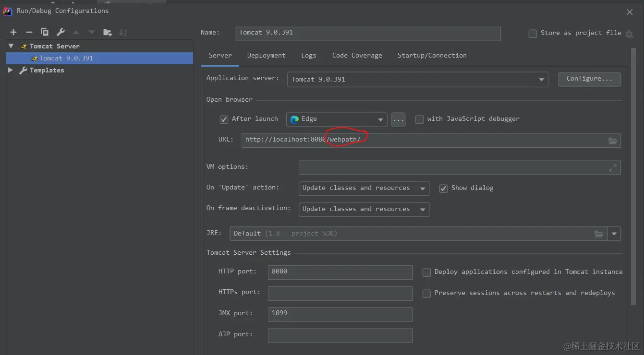Image resolution: width=644 pixels, height=355 pixels.
Task: Remove configuration with minus icon
Action: [x=29, y=32]
